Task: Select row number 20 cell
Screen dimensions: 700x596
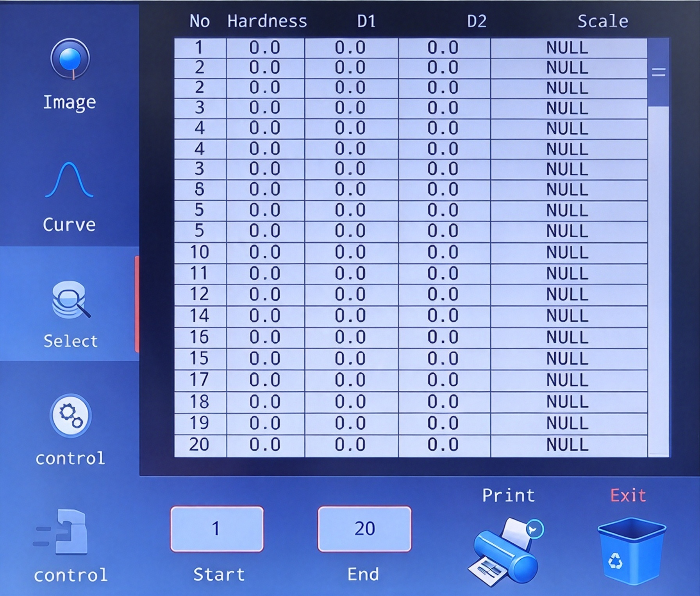Action: 200,445
